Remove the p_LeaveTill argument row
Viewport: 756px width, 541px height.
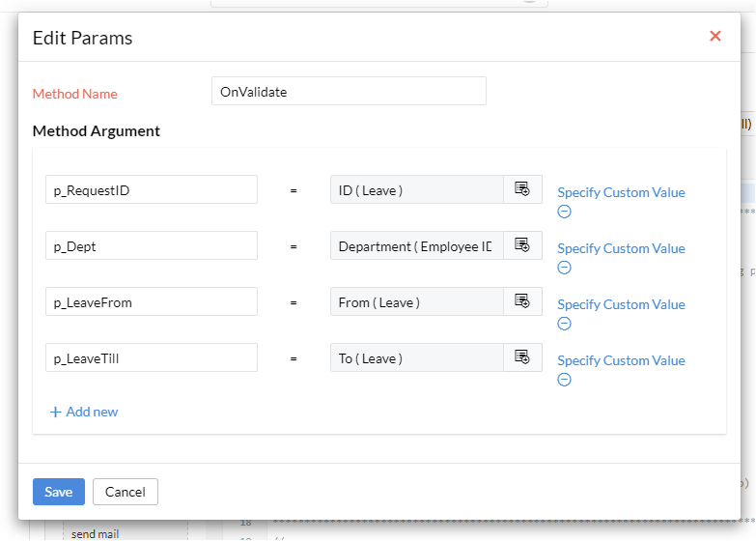coord(564,380)
